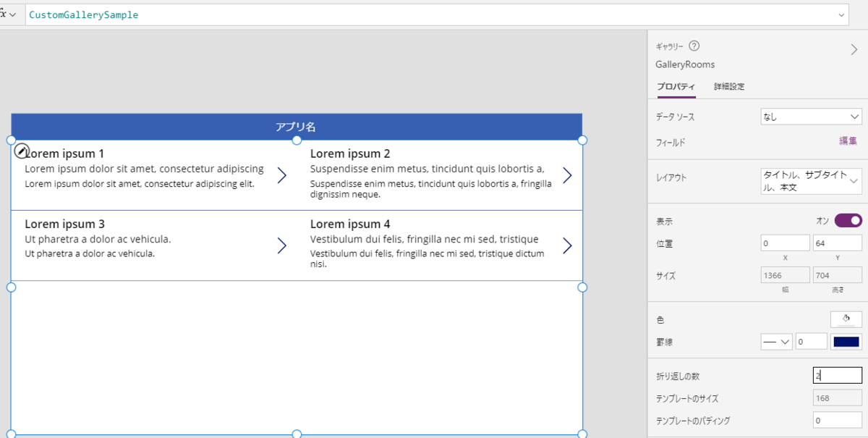This screenshot has width=868, height=438.
Task: Expand the formula bar with chevron
Action: click(x=841, y=14)
